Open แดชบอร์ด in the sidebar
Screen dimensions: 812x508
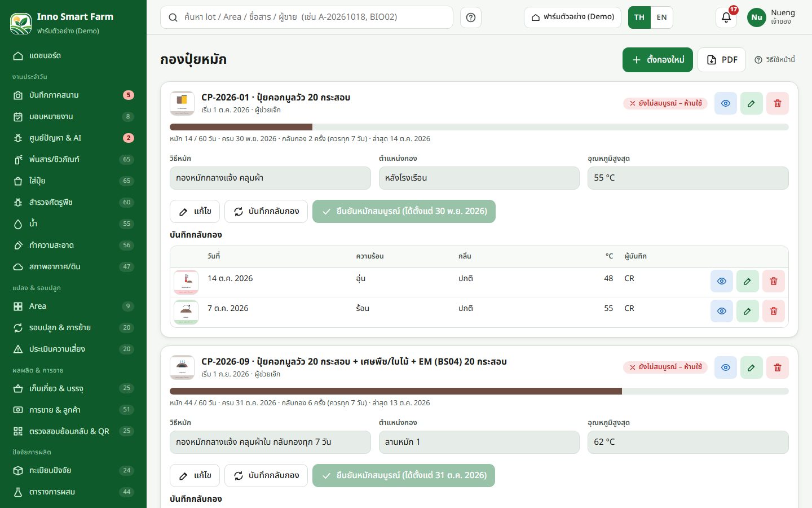(x=73, y=56)
